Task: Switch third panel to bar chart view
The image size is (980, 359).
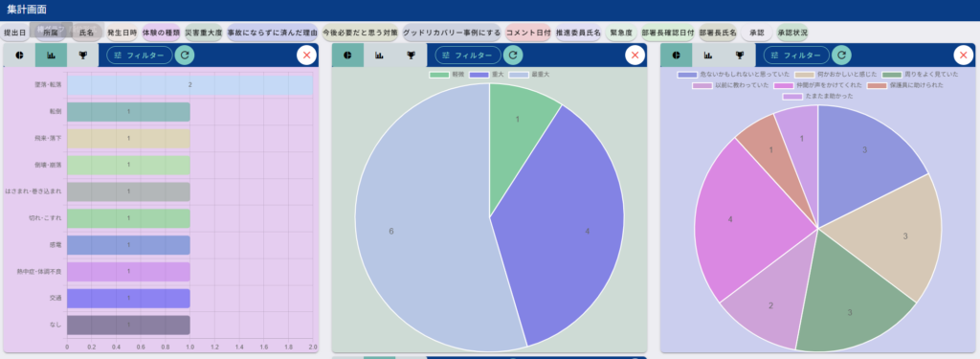Action: [x=708, y=55]
